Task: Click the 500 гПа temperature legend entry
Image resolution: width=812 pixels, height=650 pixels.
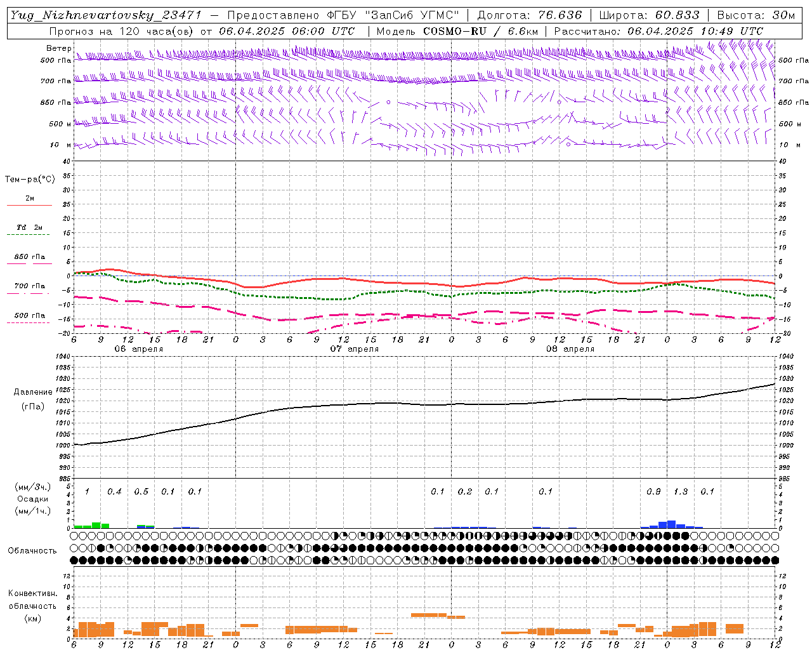Action: [30, 315]
